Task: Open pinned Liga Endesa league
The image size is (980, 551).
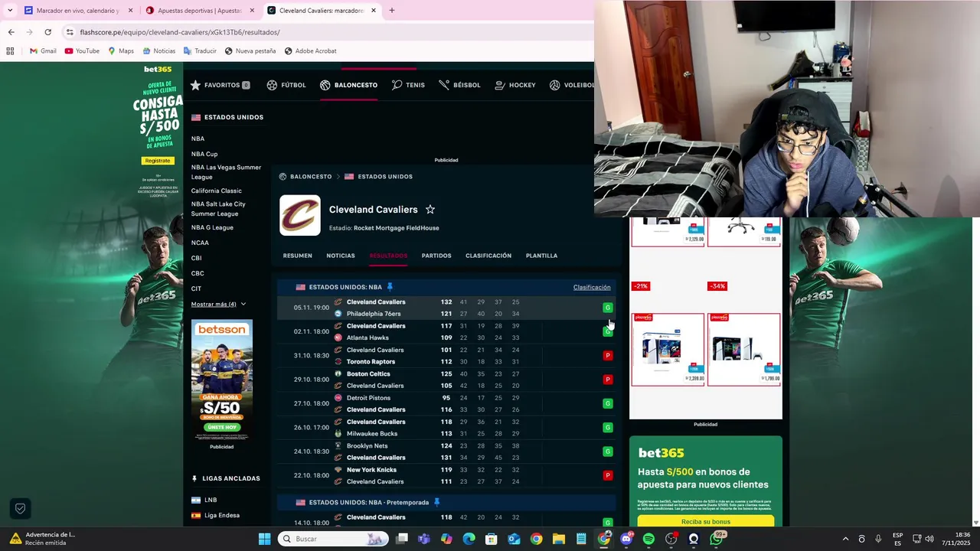Action: pyautogui.click(x=215, y=515)
